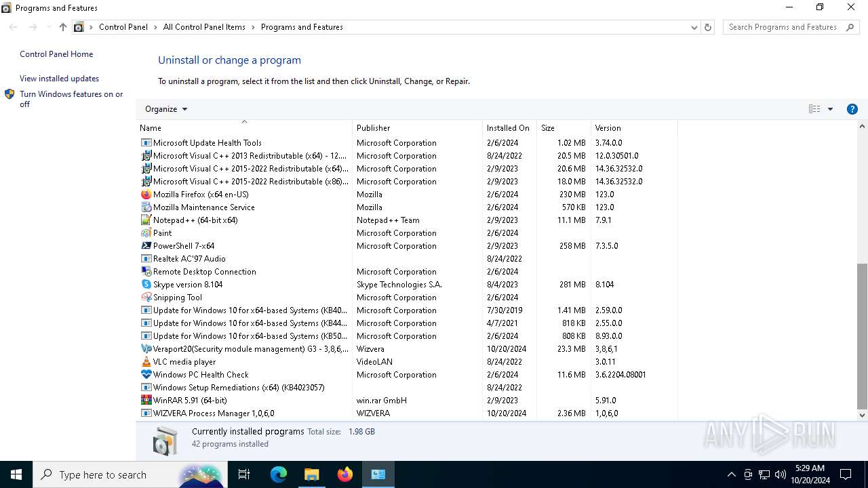Open File Explorer from the taskbar
Image resolution: width=868 pixels, height=488 pixels.
pyautogui.click(x=311, y=474)
